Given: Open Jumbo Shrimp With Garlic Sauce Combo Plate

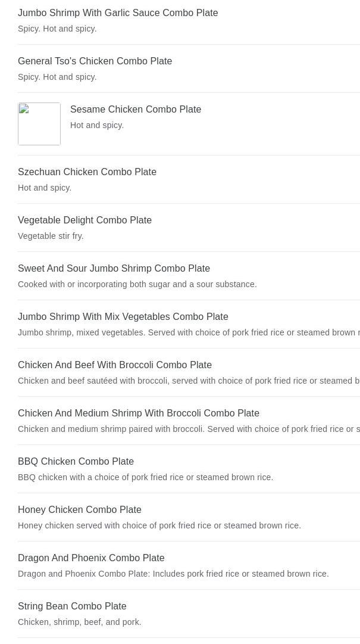Looking at the screenshot, I should coord(118,13).
